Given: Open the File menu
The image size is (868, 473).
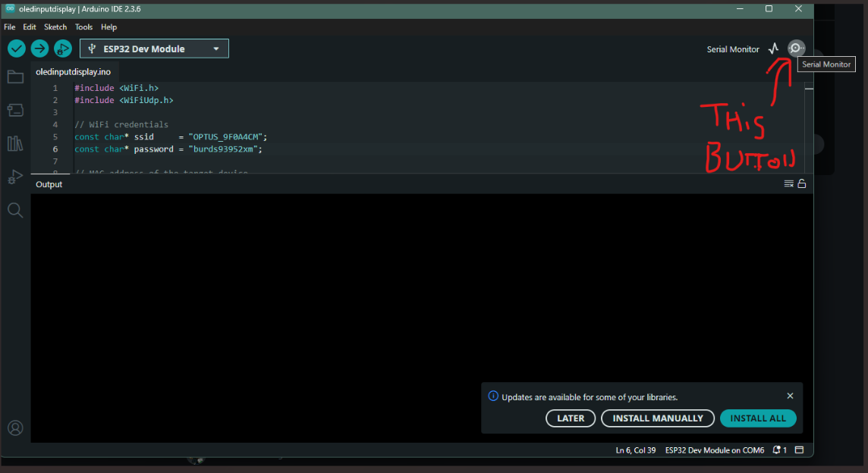Looking at the screenshot, I should click(9, 27).
